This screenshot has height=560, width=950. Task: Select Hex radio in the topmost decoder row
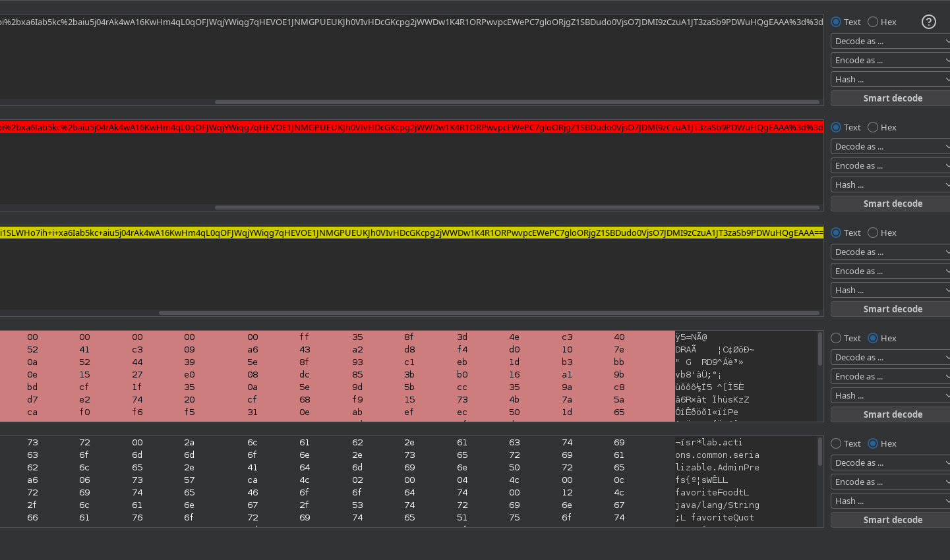pos(873,22)
